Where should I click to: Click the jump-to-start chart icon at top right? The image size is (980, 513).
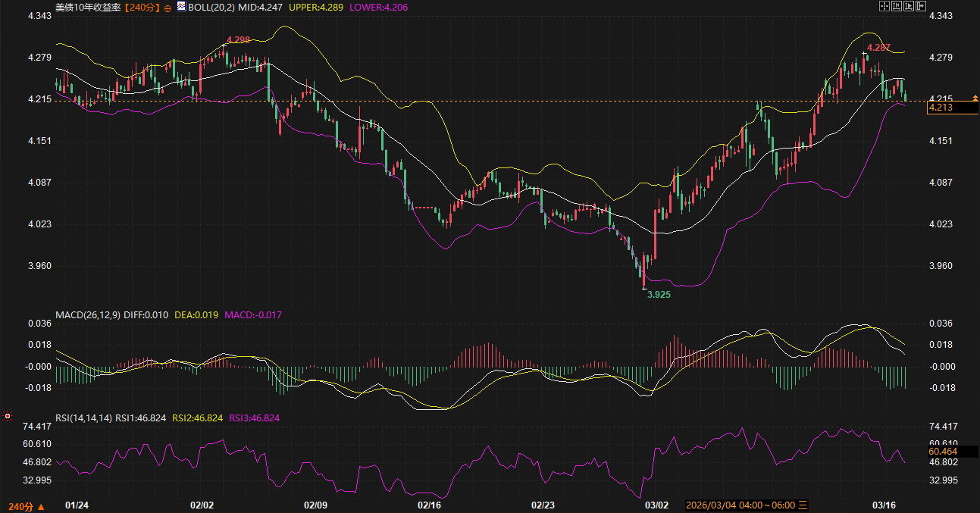click(897, 6)
